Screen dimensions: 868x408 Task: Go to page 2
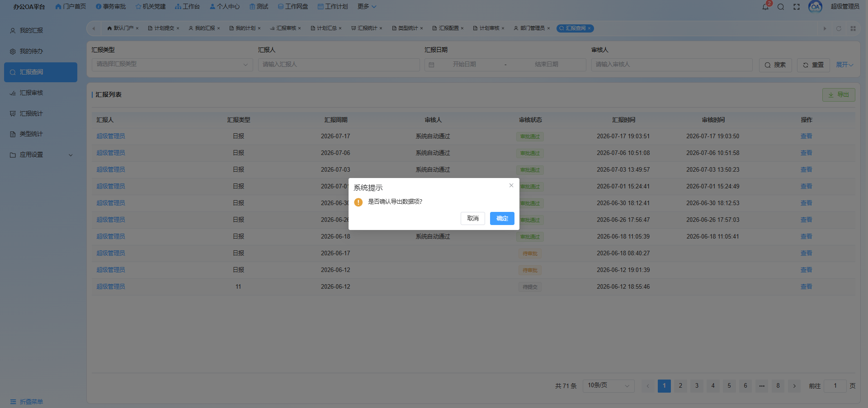[x=680, y=386]
